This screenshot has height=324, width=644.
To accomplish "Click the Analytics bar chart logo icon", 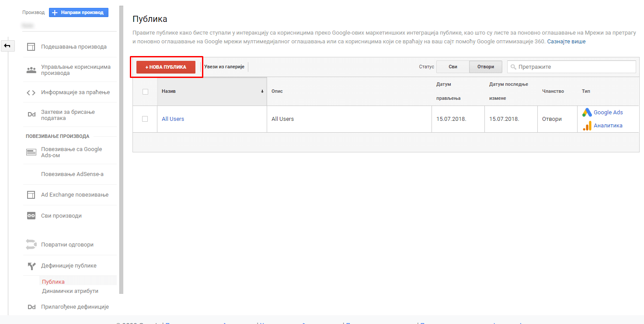I will 587,126.
